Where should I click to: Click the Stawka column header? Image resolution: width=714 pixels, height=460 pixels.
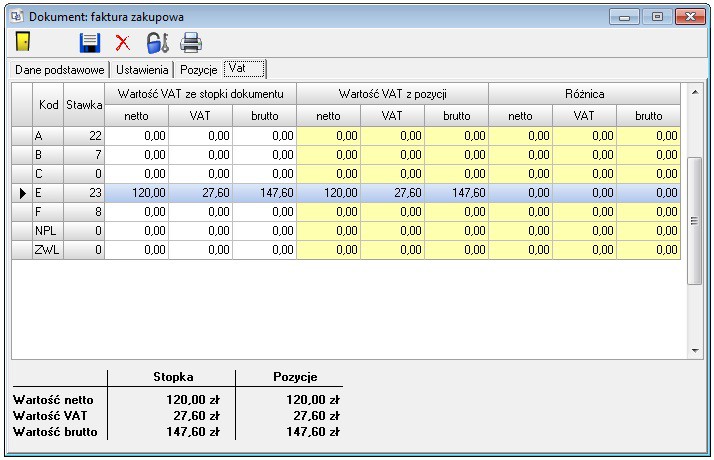coord(84,105)
